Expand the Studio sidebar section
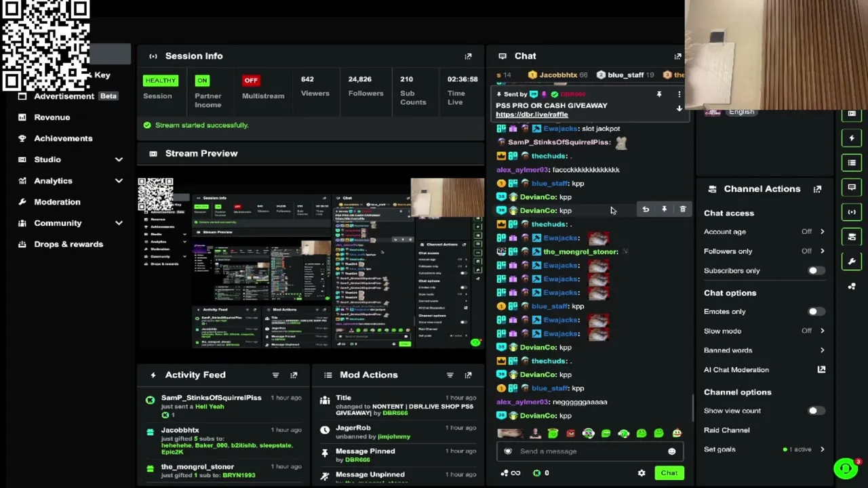868x488 pixels. pos(119,160)
